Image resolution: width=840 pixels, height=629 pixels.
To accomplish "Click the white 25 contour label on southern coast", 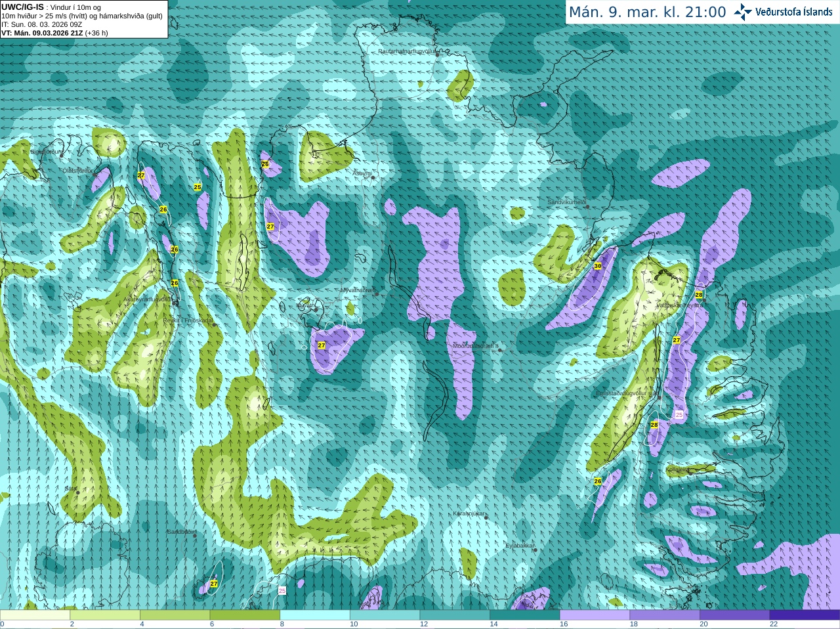I will pyautogui.click(x=282, y=591).
